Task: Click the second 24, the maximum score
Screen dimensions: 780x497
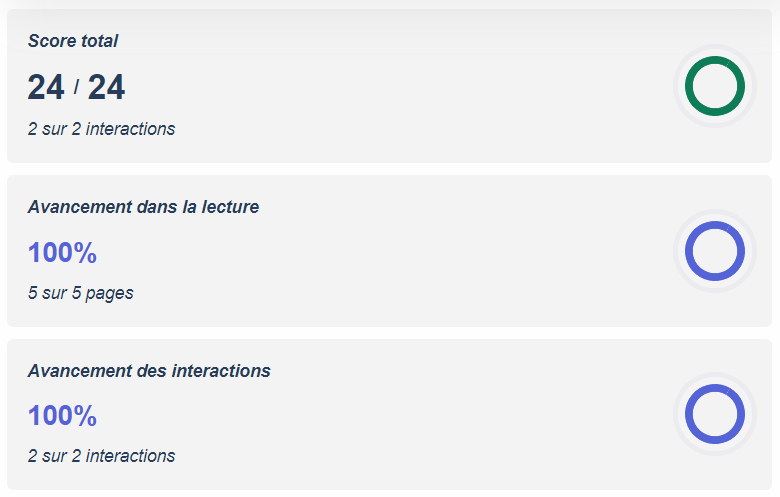Action: (x=106, y=88)
